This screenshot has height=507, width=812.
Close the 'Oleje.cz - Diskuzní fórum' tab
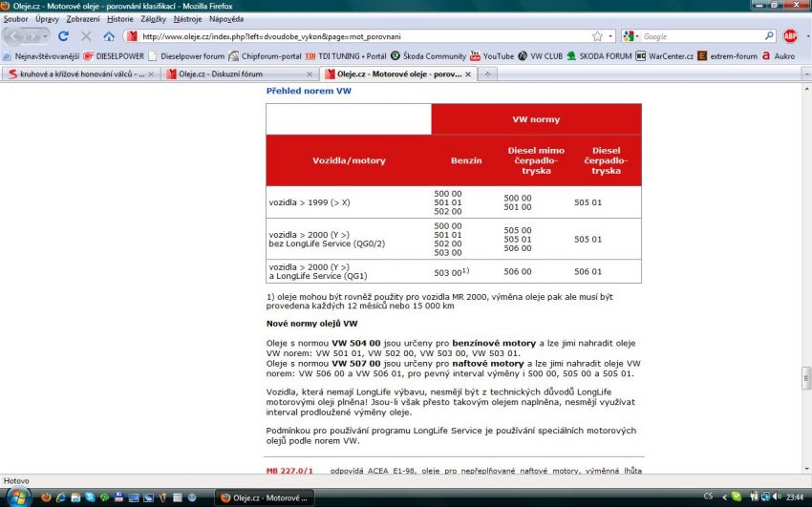coord(310,74)
